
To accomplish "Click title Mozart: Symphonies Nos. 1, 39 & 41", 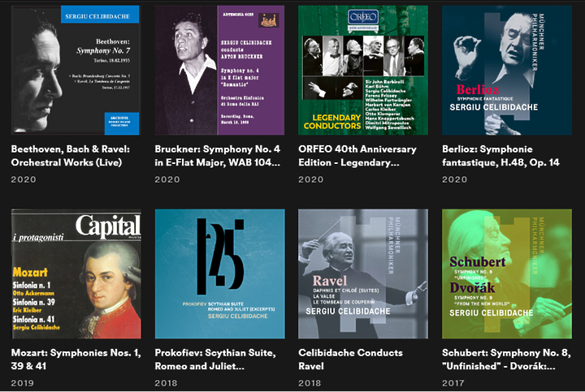I will coord(76,360).
